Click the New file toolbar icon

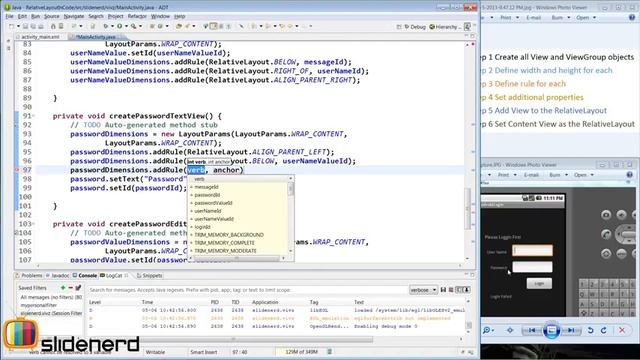coord(11,26)
